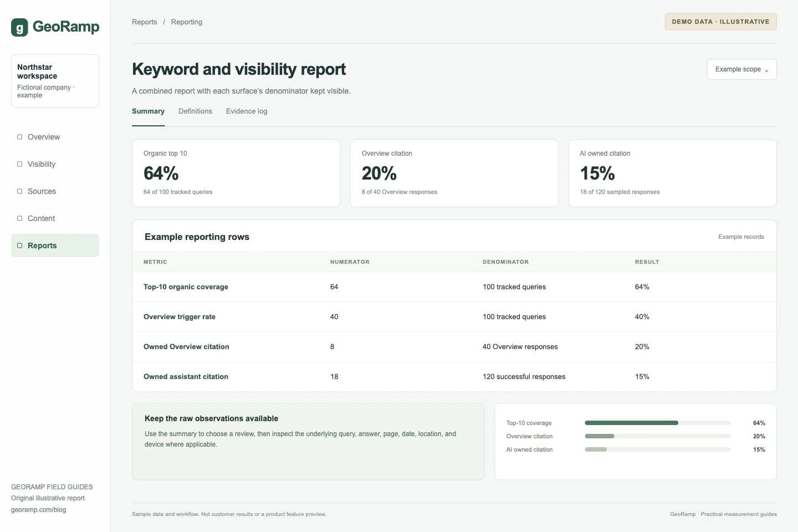Image resolution: width=798 pixels, height=532 pixels.
Task: Open the Evidence log tab
Action: (247, 111)
